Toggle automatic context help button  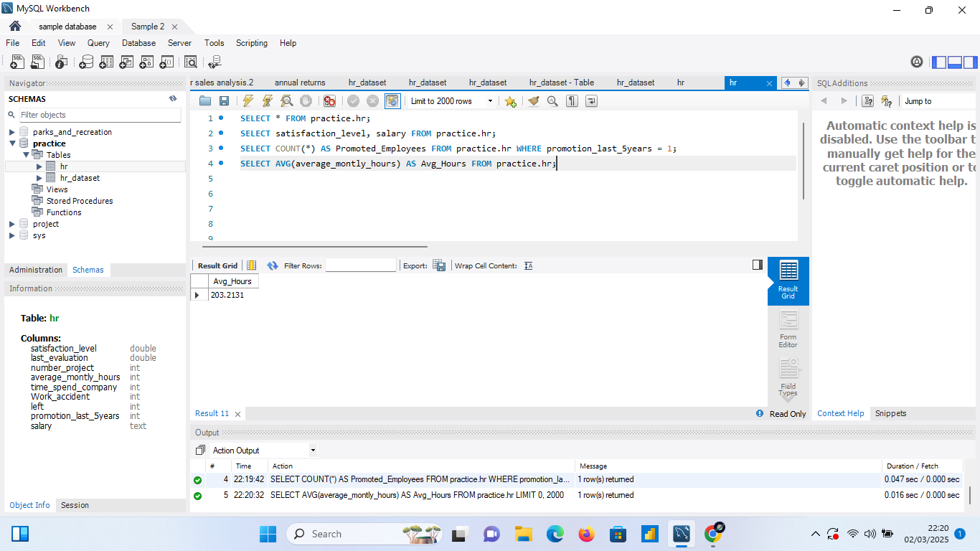click(887, 101)
